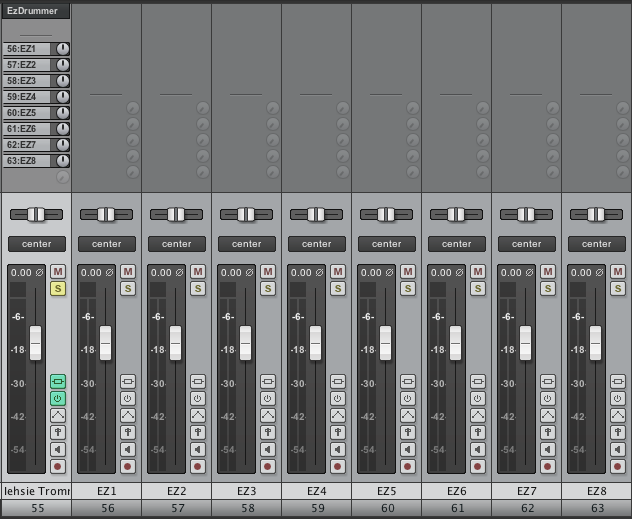This screenshot has height=519, width=632.
Task: Open the FX chain on track 55
Action: 58,381
